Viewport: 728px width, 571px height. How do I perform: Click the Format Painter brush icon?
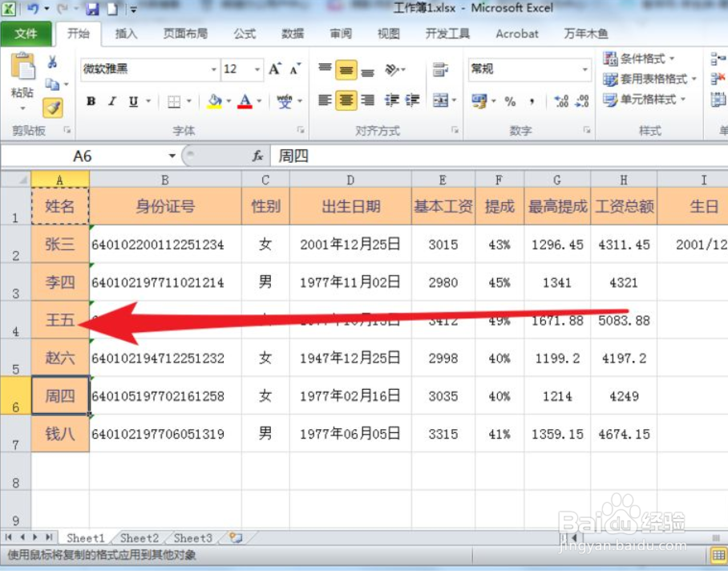(x=53, y=107)
